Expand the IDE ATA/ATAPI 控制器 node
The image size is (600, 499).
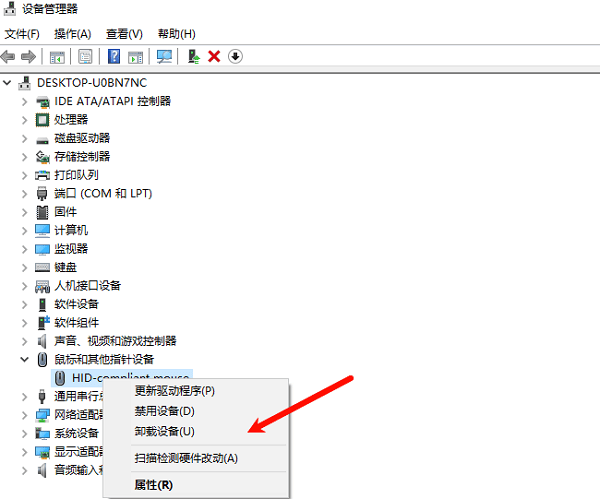(24, 101)
